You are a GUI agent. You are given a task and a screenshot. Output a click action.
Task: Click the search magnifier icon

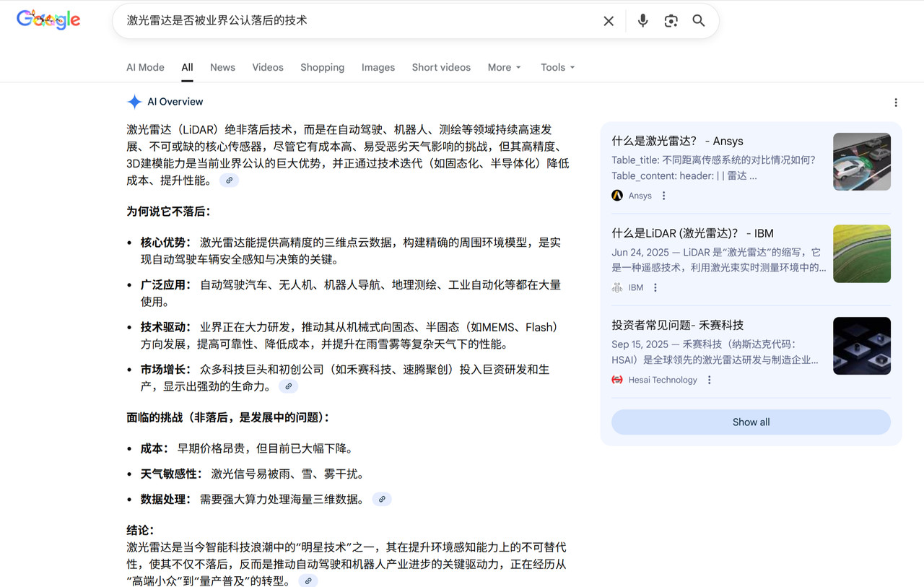coord(697,21)
